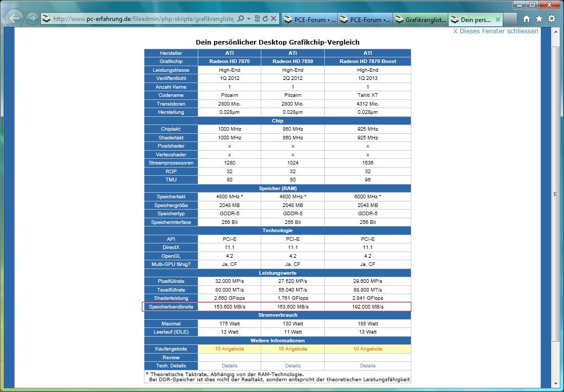564x392 pixels.
Task: Switch to the first PCE-Forum tab
Action: (x=309, y=20)
